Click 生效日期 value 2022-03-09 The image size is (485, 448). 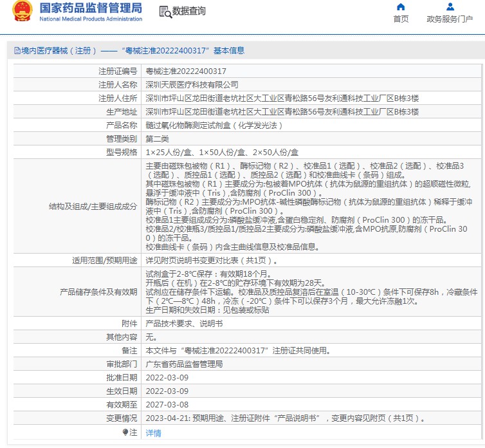(167, 391)
